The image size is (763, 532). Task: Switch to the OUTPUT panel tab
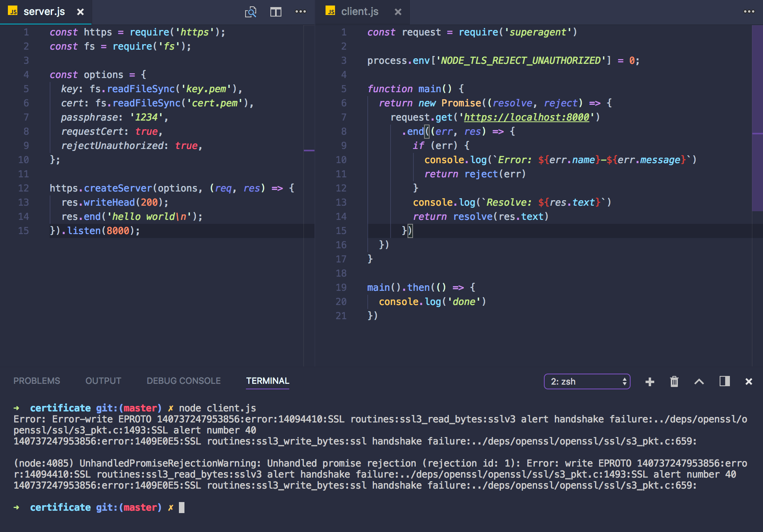103,381
